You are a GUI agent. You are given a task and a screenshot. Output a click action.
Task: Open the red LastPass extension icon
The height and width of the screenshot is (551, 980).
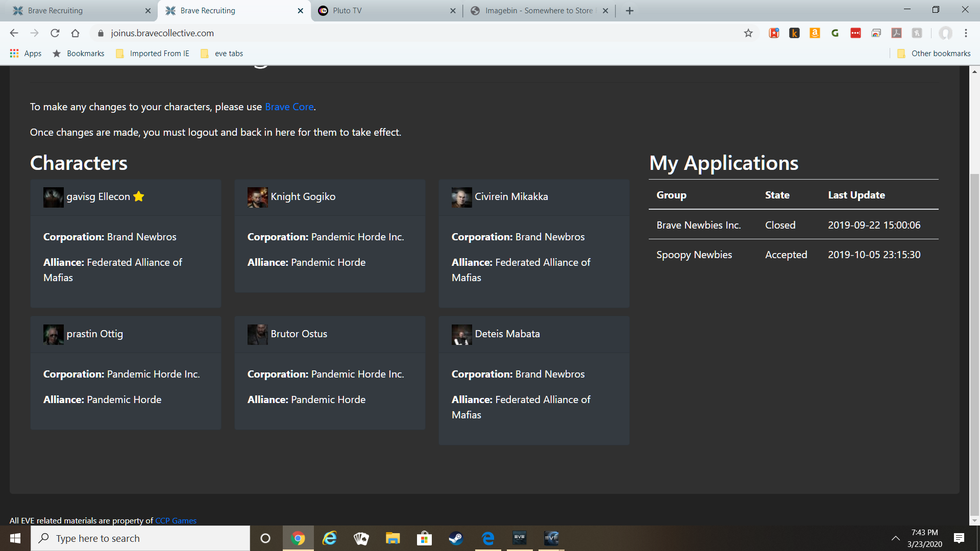pos(855,33)
